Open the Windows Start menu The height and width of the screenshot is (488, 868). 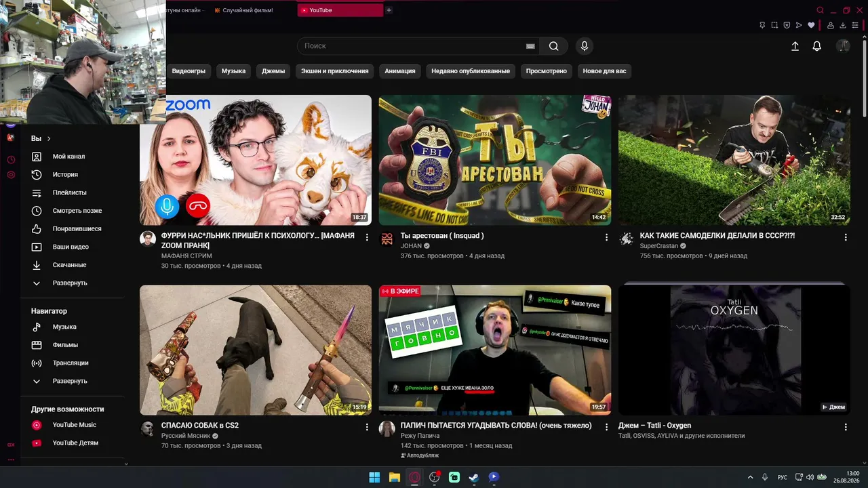click(374, 477)
